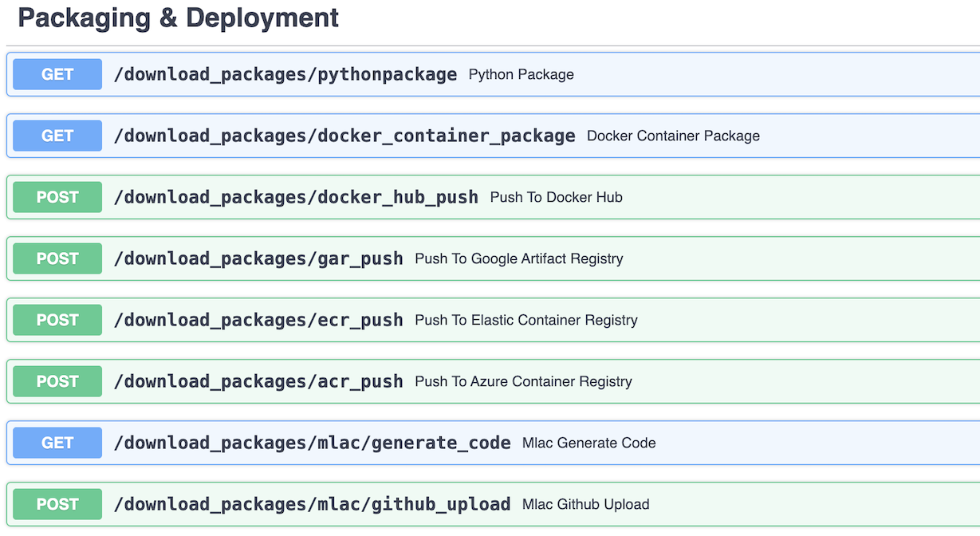Open the /download_packages/gar_push endpoint path
Viewport: 980px width, 536px height.
click(258, 259)
